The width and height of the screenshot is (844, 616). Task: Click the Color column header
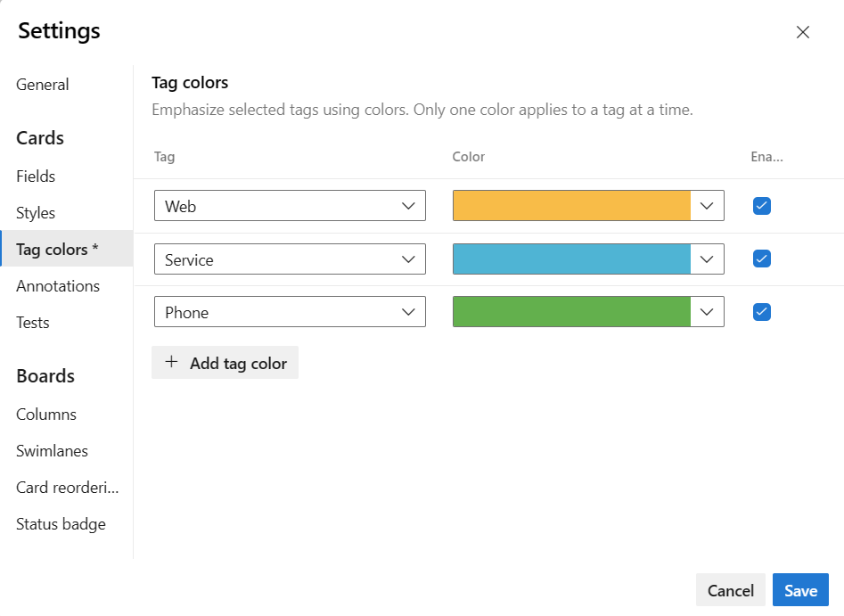(x=468, y=157)
